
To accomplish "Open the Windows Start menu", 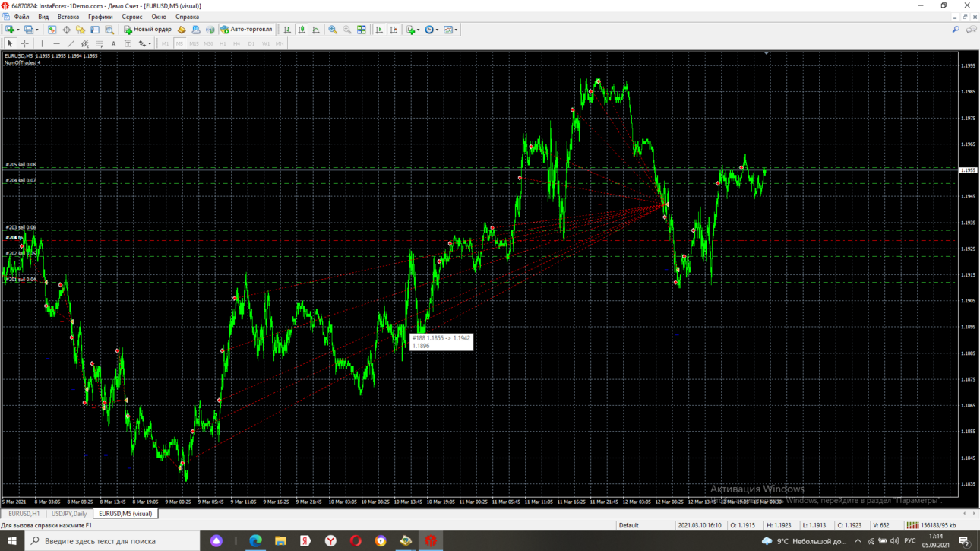I will click(12, 541).
